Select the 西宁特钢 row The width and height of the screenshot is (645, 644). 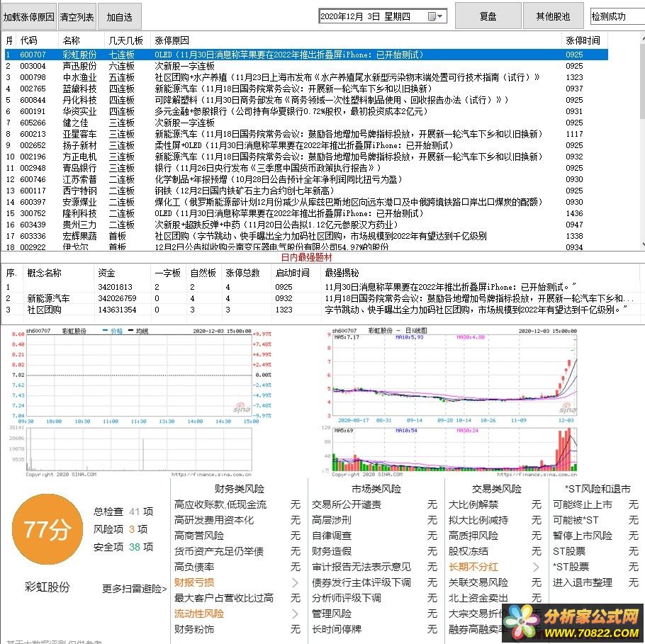(x=306, y=191)
